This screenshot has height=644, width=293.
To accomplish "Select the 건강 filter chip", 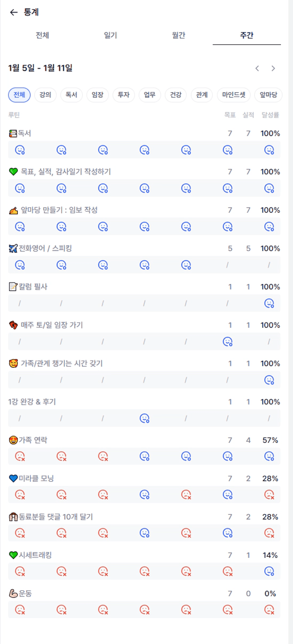I will tap(176, 95).
